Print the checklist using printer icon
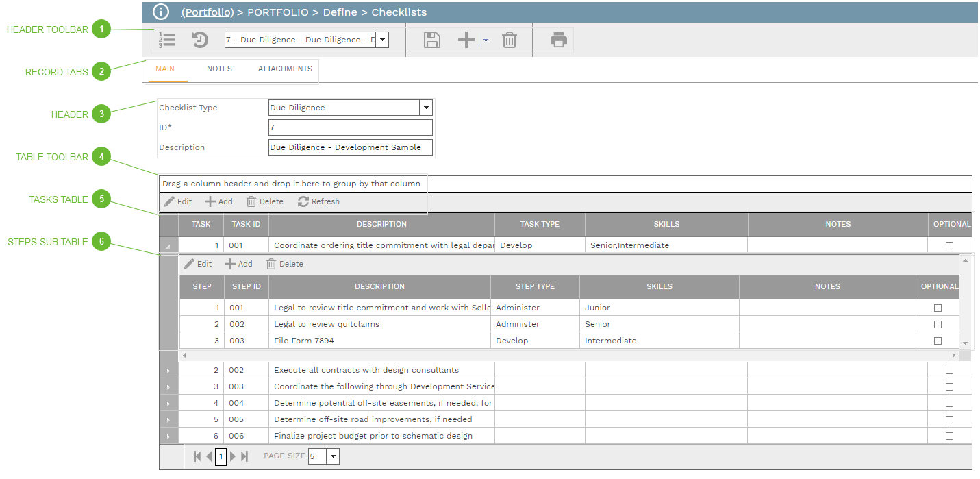 click(559, 40)
